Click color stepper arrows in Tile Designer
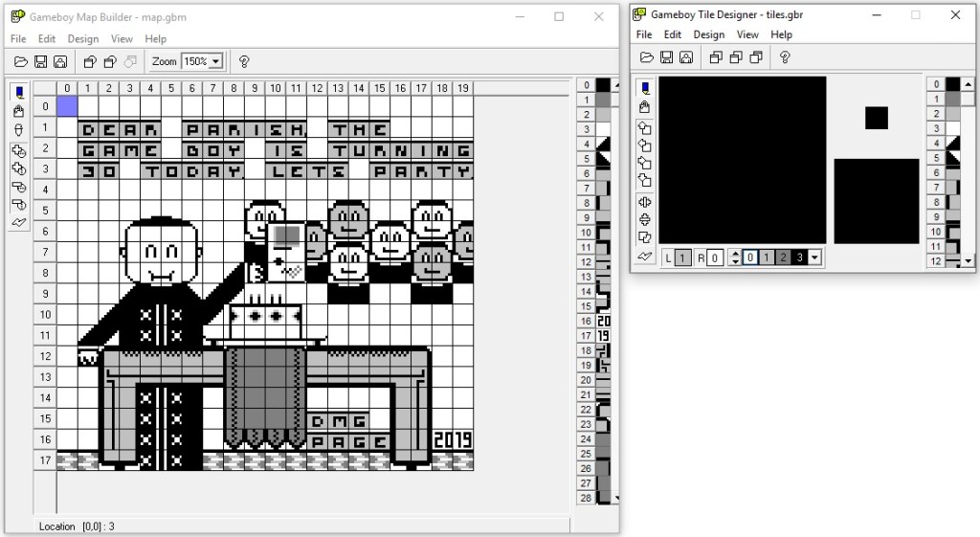Image resolution: width=980 pixels, height=537 pixels. [735, 257]
